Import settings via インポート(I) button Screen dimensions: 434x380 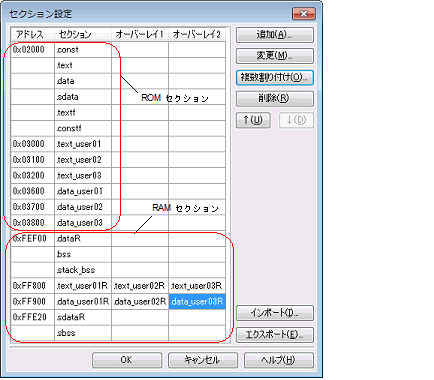click(x=275, y=313)
